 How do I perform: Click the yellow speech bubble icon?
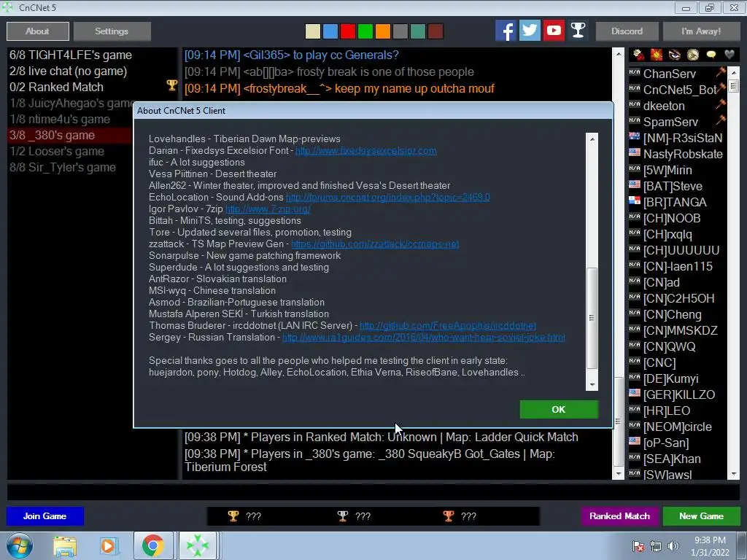pos(711,55)
